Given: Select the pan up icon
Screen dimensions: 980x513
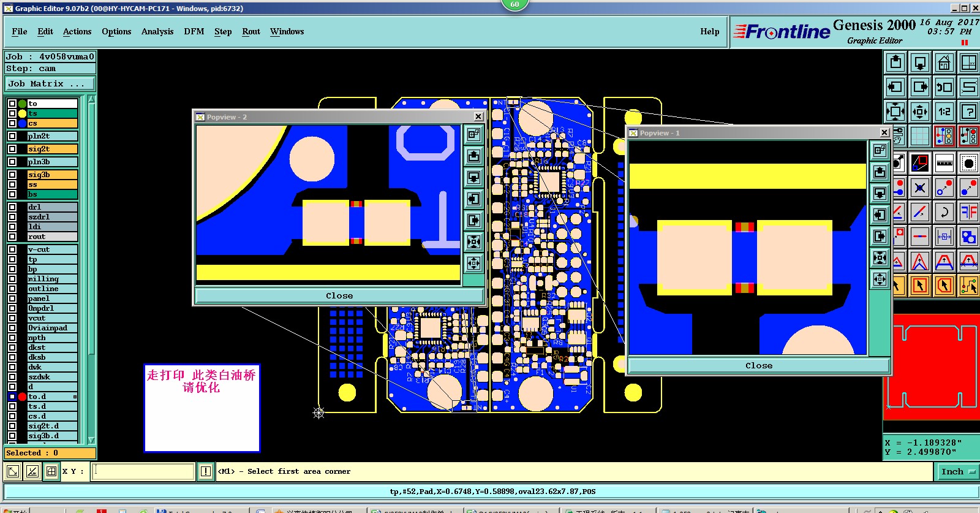Looking at the screenshot, I should pos(895,63).
